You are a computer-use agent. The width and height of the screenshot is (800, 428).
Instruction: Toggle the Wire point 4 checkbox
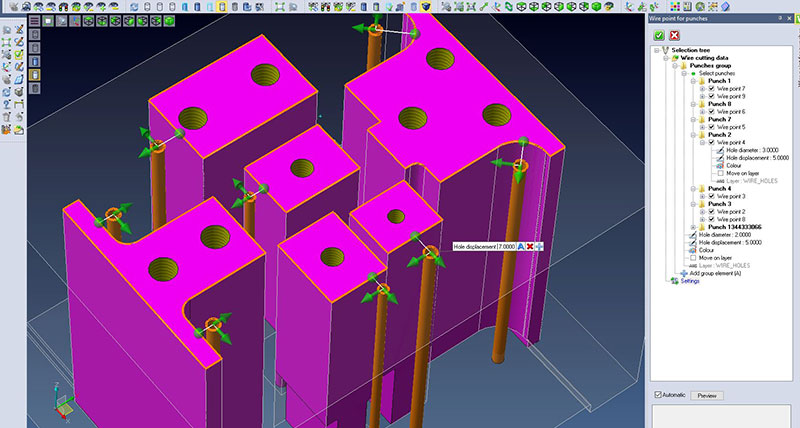tap(711, 142)
